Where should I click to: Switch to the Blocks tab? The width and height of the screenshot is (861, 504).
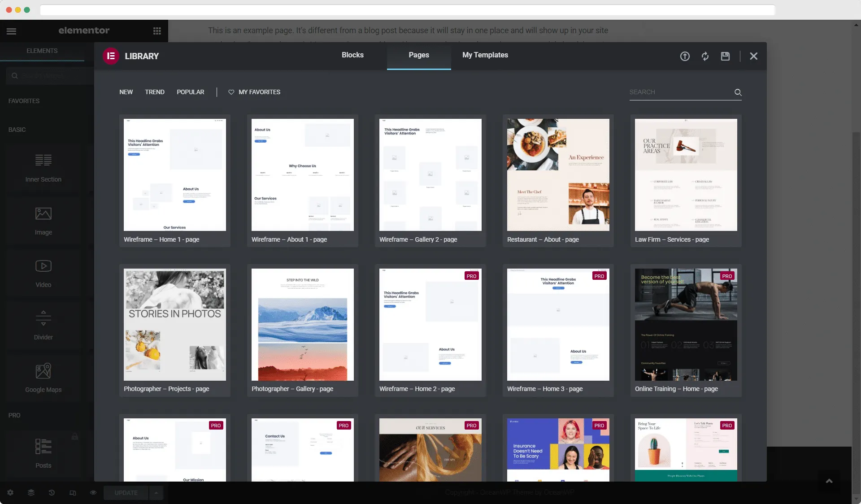(x=352, y=55)
